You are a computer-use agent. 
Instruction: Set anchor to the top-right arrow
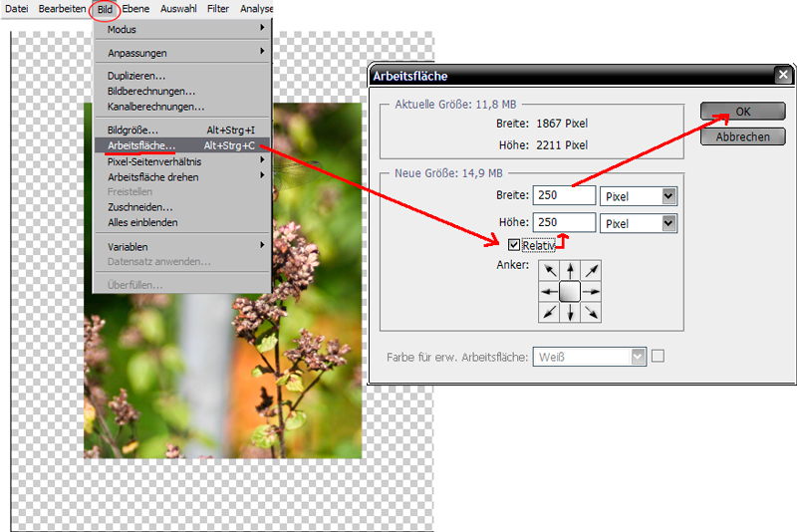pos(591,270)
